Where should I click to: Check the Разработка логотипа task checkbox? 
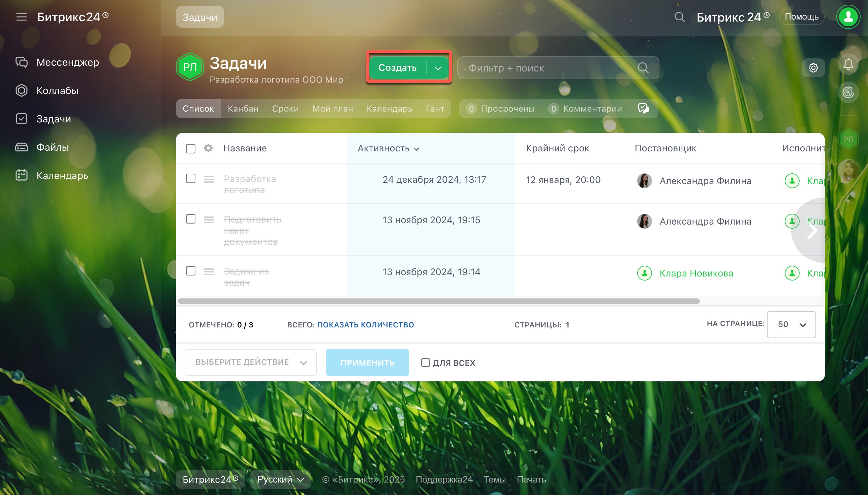coord(191,178)
